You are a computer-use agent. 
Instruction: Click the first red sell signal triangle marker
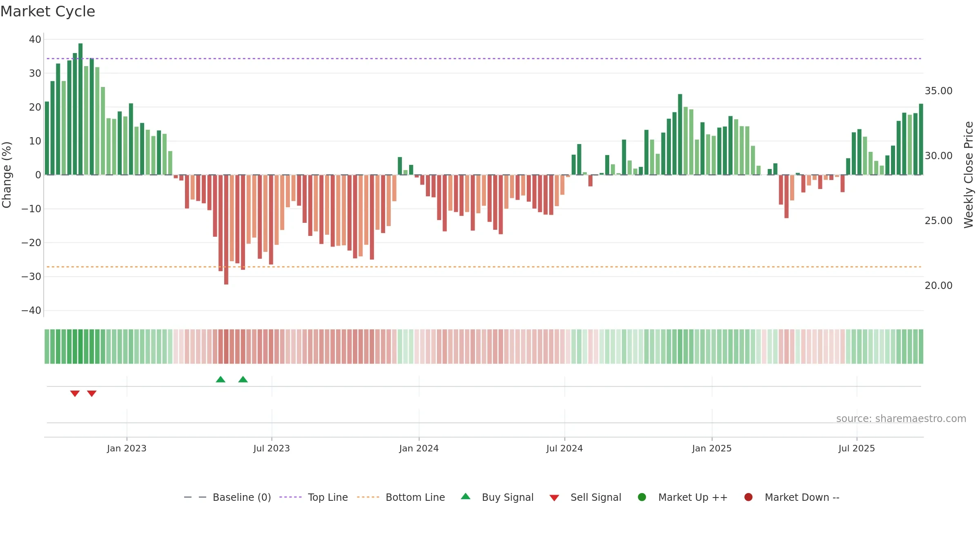tap(75, 393)
